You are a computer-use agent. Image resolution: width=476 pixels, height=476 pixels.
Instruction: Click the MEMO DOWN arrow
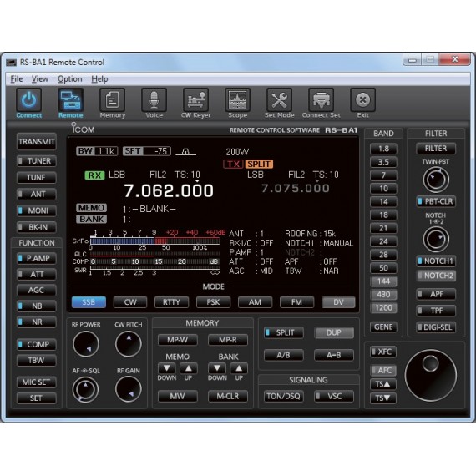(167, 368)
